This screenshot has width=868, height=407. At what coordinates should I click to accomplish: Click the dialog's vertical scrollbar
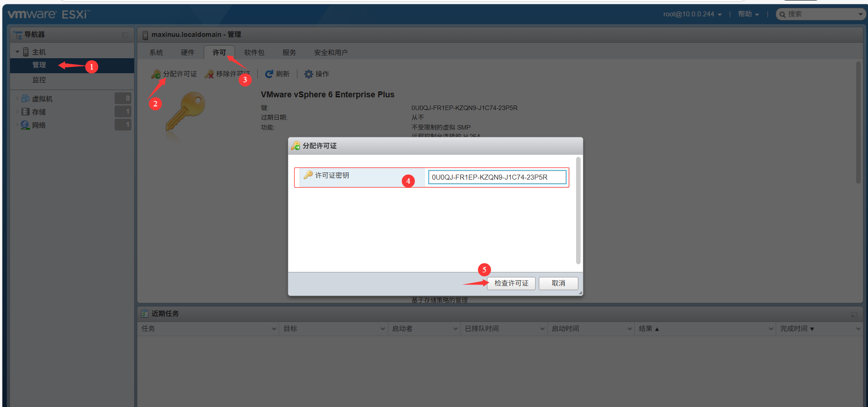point(578,211)
